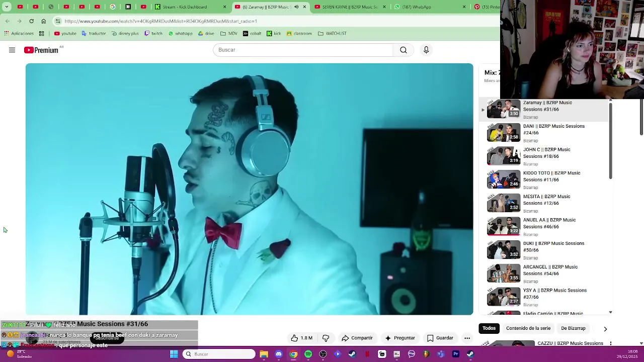The image size is (644, 362).
Task: Click the search magnifier button
Action: coord(404,50)
